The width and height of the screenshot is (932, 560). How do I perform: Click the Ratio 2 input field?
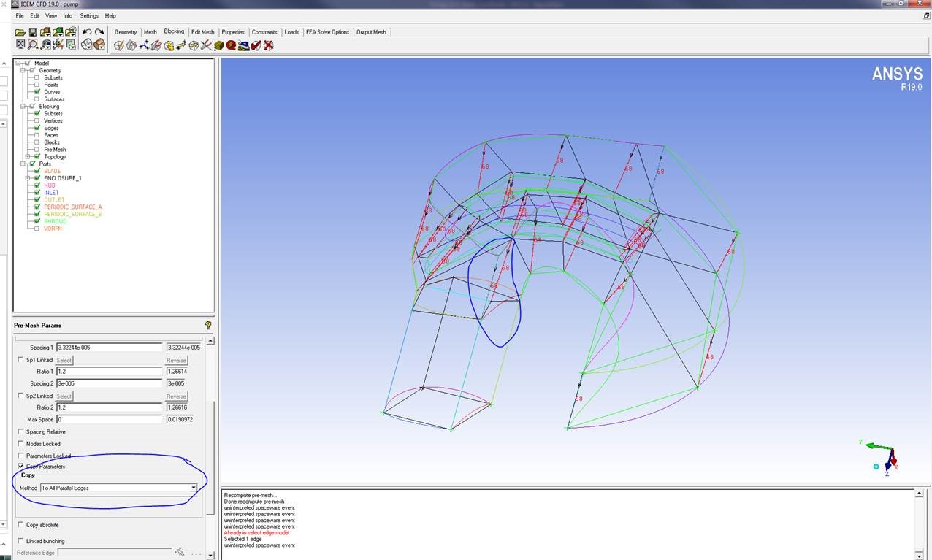(110, 407)
